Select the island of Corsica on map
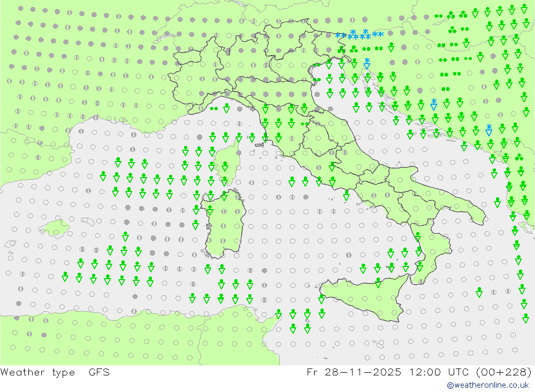The image size is (535, 392). pos(227,163)
